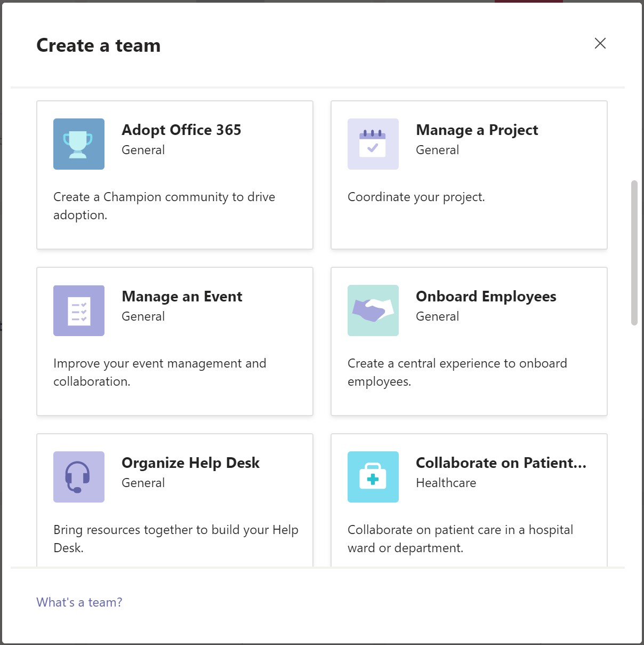Image resolution: width=644 pixels, height=645 pixels.
Task: Click the Coordinate your project description text
Action: tap(416, 197)
